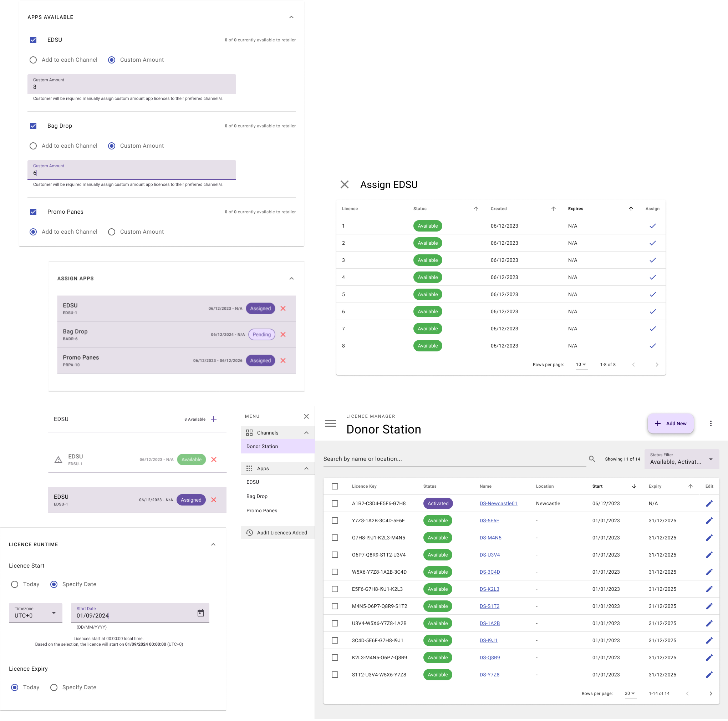The image size is (728, 721).
Task: Click the search magnifier icon
Action: tap(592, 459)
